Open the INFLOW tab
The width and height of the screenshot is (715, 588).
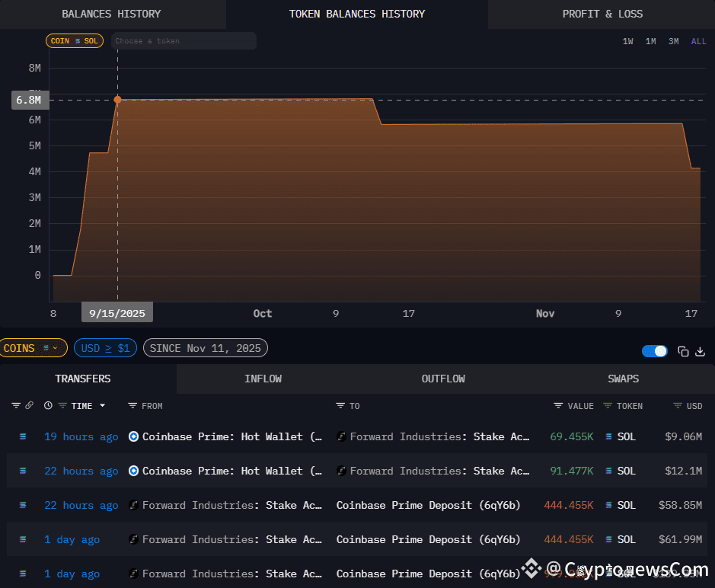pos(263,379)
